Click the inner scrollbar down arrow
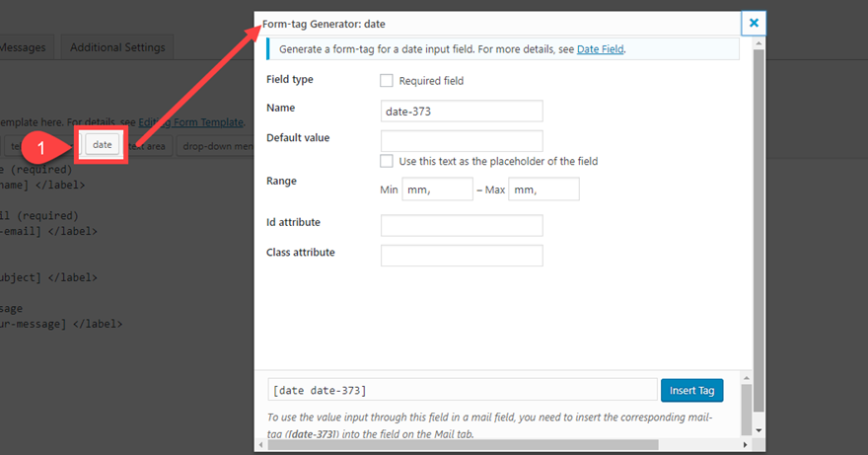The height and width of the screenshot is (455, 868). [x=758, y=430]
